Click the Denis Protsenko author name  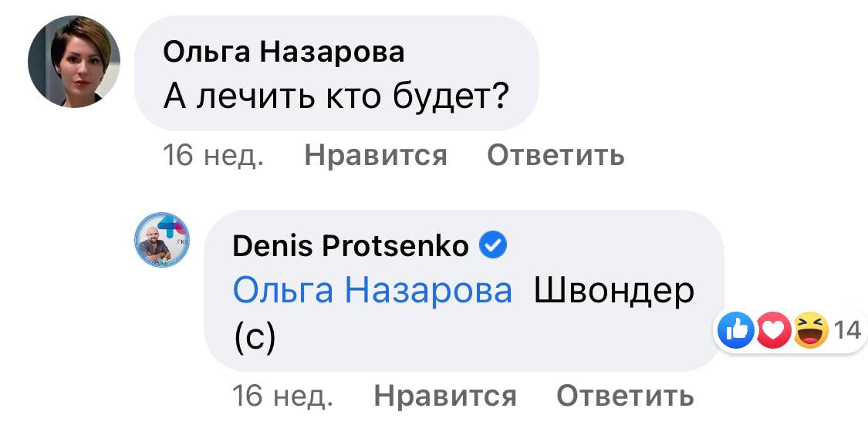click(350, 246)
